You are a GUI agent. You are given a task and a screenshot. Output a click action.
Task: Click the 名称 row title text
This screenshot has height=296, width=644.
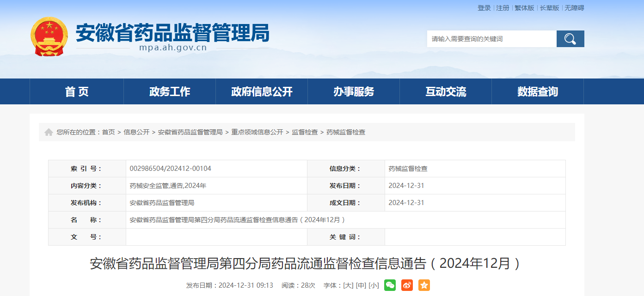click(x=238, y=220)
